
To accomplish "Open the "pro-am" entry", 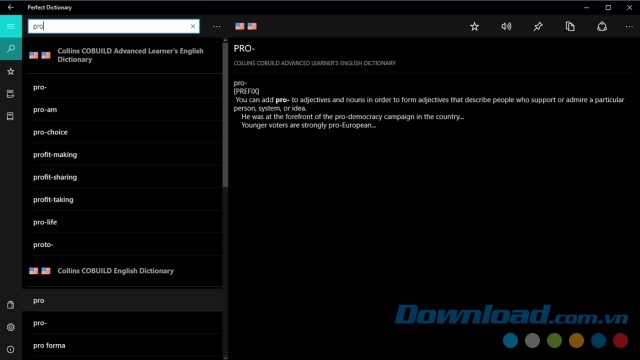I will point(124,109).
